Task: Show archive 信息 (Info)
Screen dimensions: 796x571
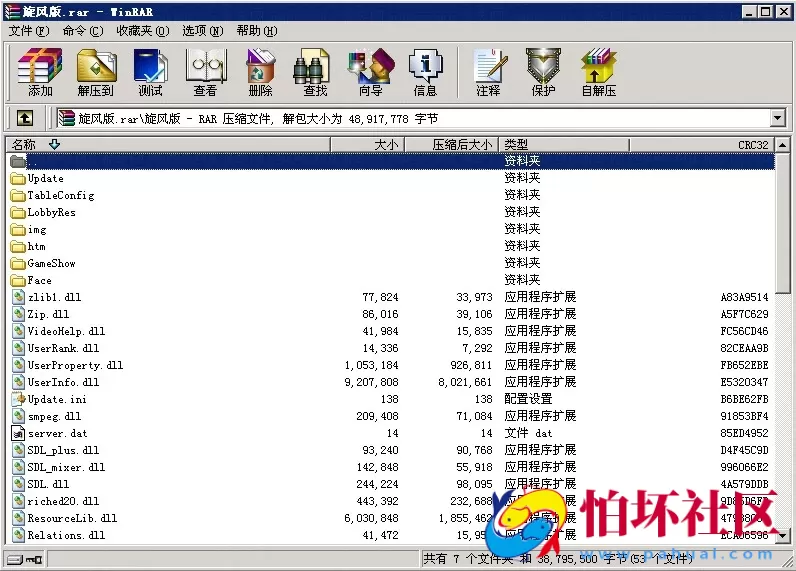Action: [x=425, y=73]
